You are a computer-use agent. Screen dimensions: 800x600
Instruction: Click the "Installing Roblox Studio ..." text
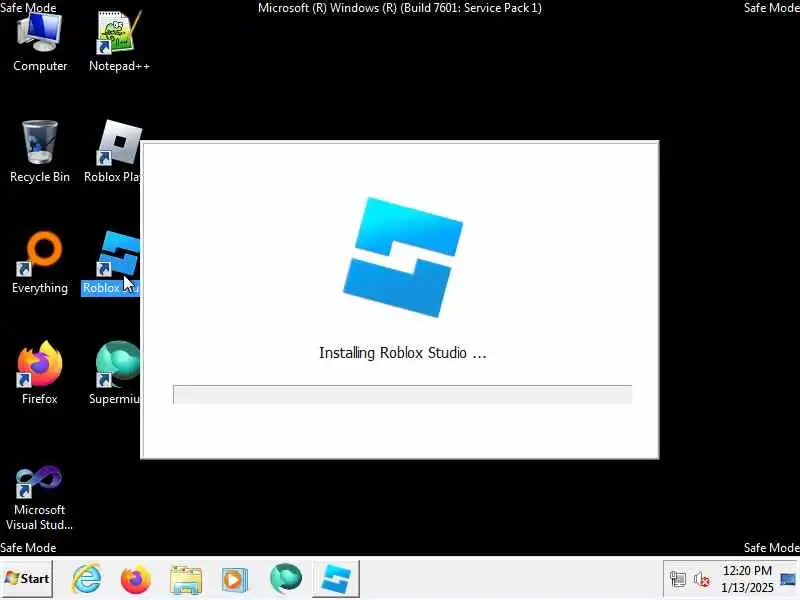[x=403, y=353]
